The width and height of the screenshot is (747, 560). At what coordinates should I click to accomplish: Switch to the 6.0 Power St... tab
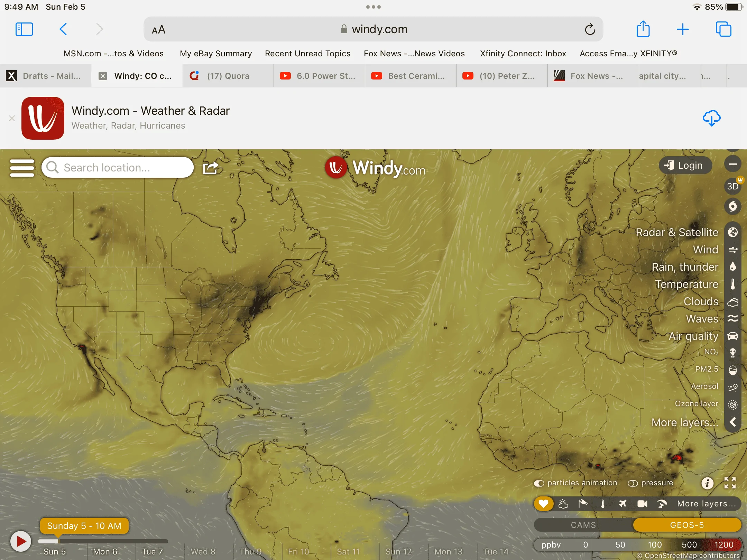[320, 76]
